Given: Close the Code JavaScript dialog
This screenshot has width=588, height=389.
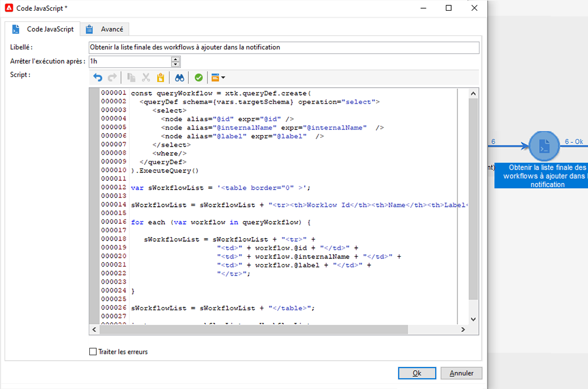Looking at the screenshot, I should point(474,8).
